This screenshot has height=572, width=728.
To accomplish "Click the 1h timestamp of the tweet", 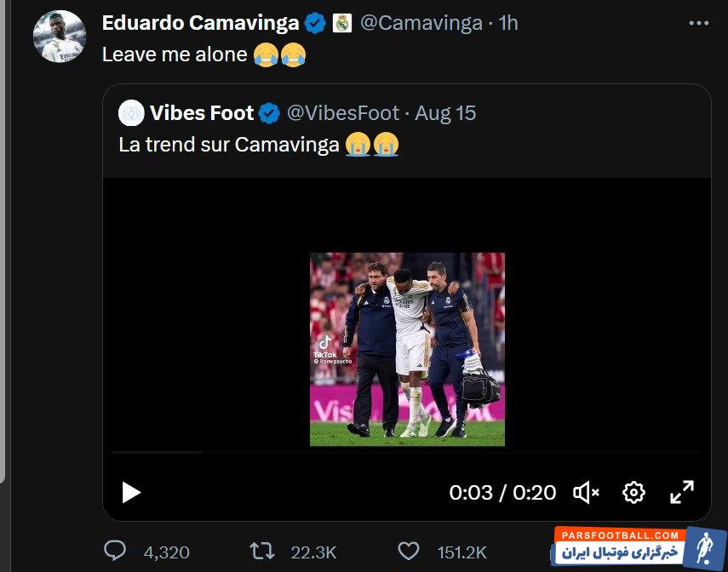I will [x=508, y=24].
